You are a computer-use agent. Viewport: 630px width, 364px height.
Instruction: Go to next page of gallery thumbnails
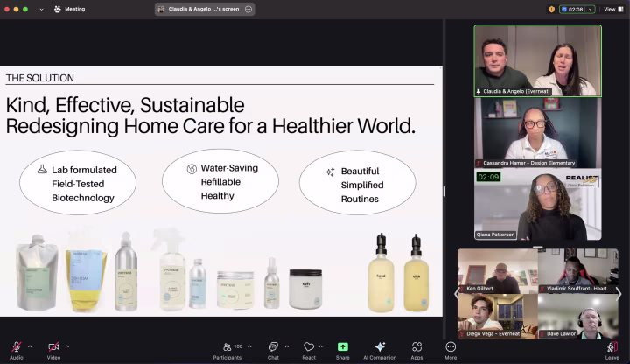click(619, 294)
